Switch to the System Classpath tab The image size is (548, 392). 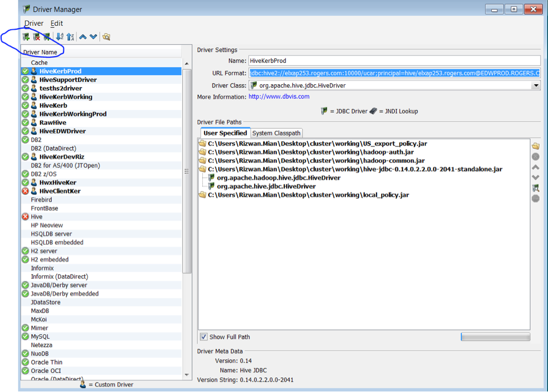[277, 133]
